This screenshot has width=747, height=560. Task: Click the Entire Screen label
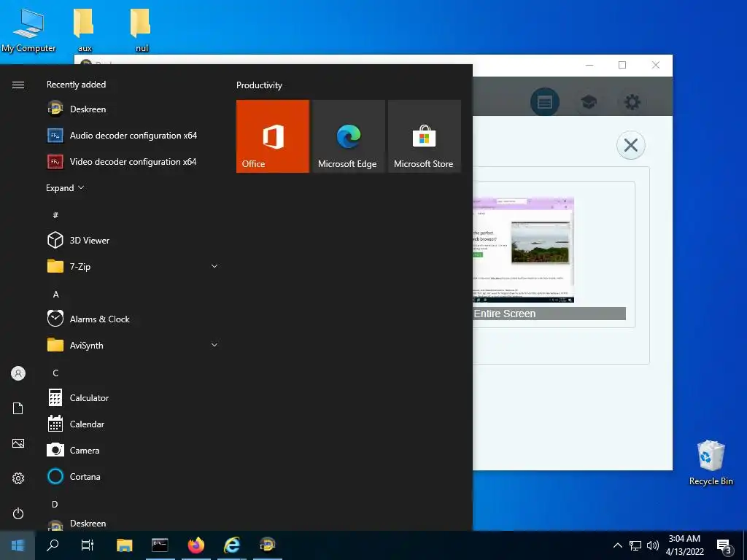505,314
